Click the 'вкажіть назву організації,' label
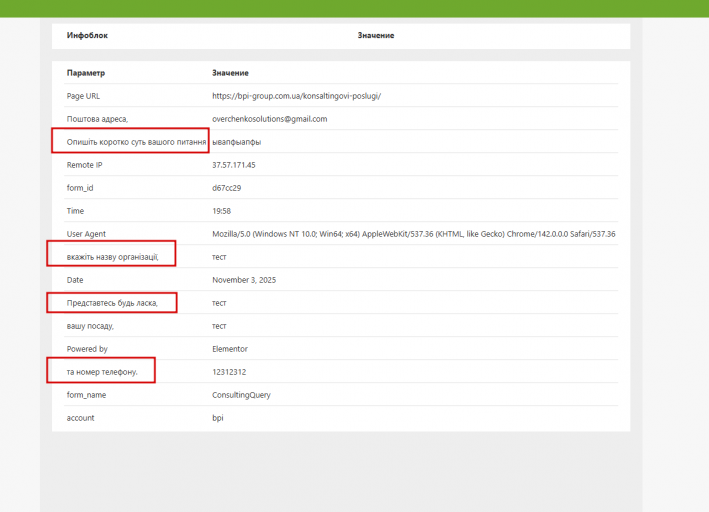The height and width of the screenshot is (512, 709). coord(113,257)
